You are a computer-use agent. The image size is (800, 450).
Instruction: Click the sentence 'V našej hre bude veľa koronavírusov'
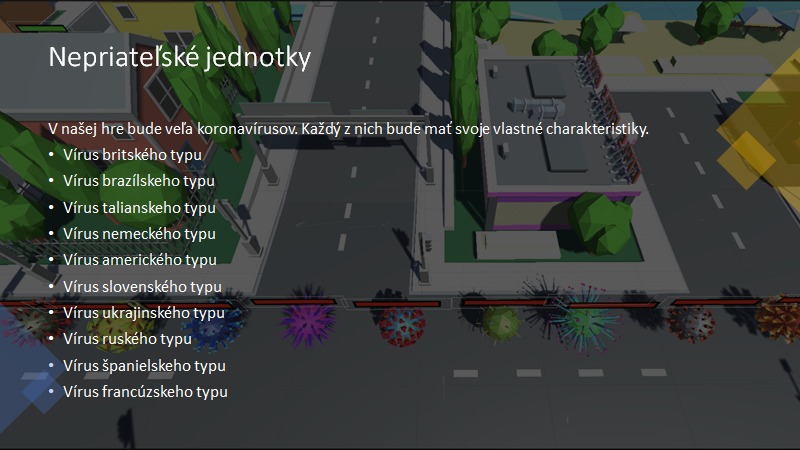(173, 129)
